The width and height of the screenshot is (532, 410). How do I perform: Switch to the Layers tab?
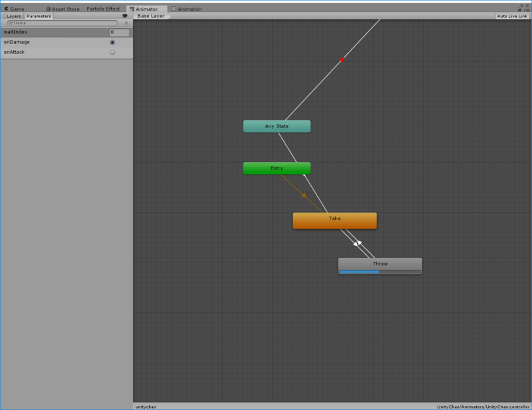click(x=13, y=16)
